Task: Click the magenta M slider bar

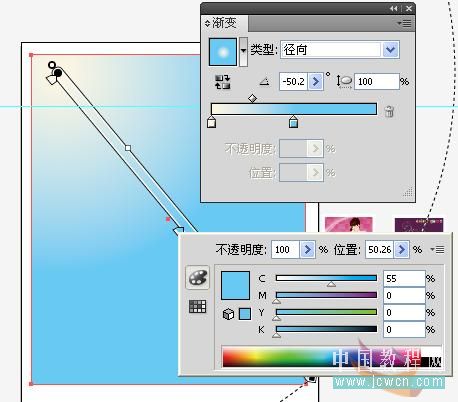Action: tap(326, 295)
